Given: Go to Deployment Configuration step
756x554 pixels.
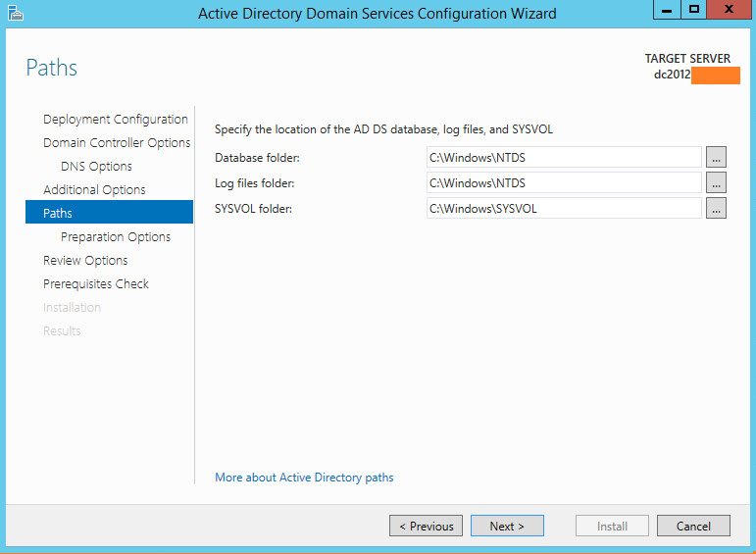Looking at the screenshot, I should click(x=115, y=120).
